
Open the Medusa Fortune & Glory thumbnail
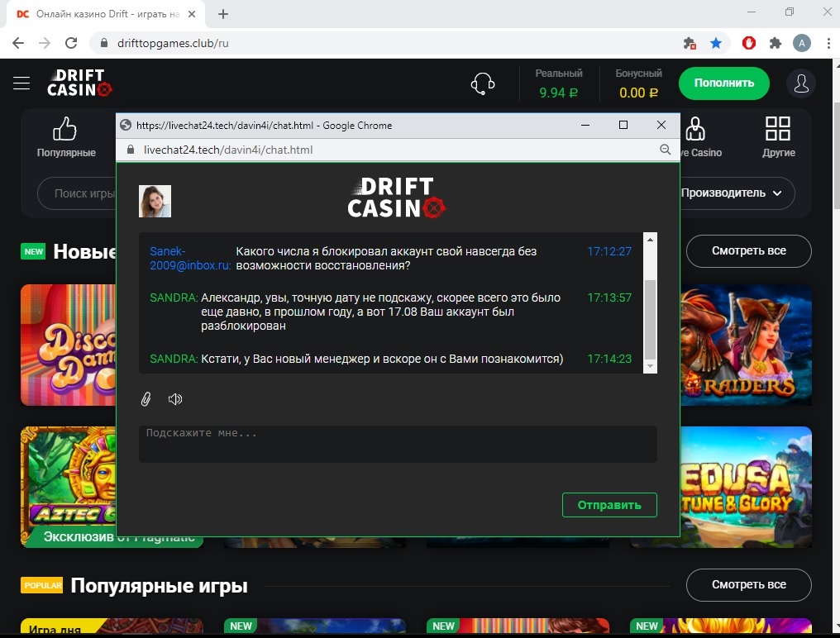746,487
